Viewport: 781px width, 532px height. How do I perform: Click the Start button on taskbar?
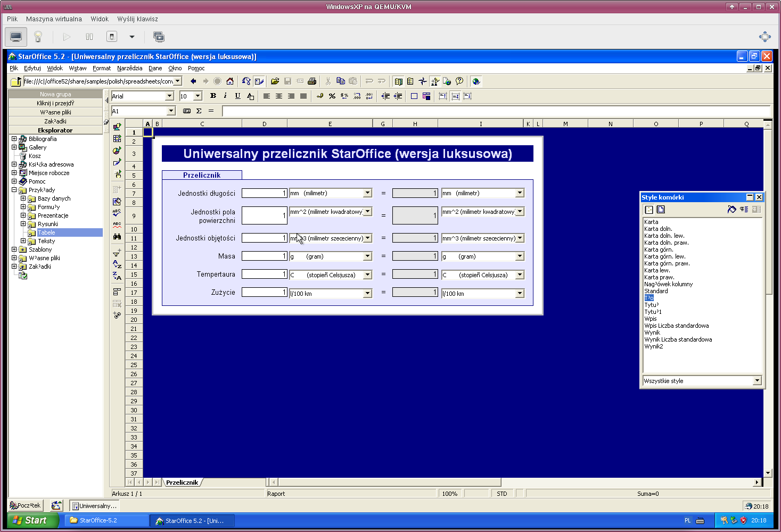(33, 520)
